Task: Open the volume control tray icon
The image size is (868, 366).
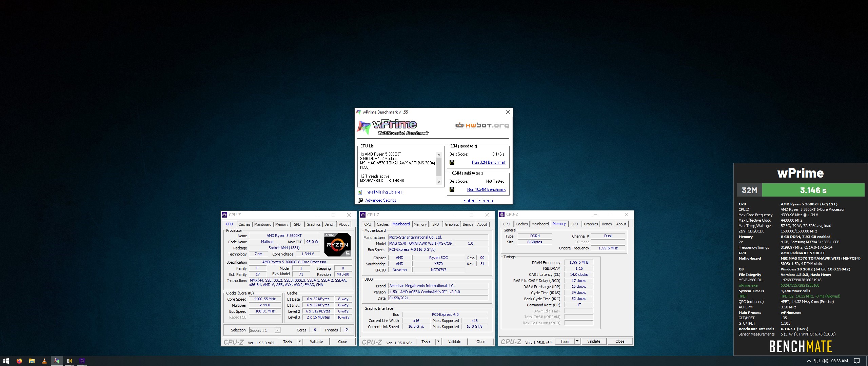Action: (x=825, y=361)
